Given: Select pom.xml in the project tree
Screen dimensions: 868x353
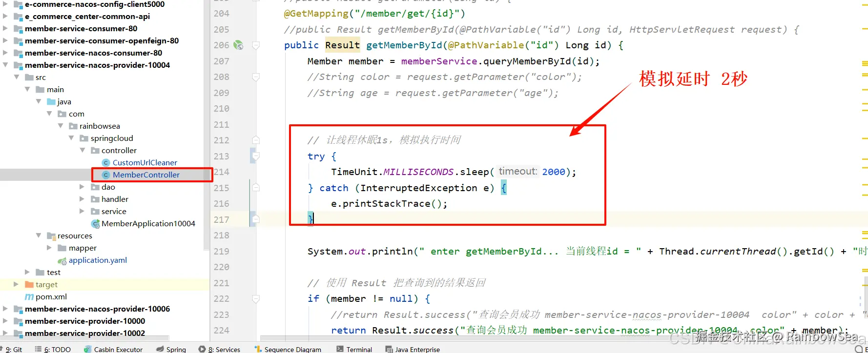Looking at the screenshot, I should pyautogui.click(x=51, y=296).
